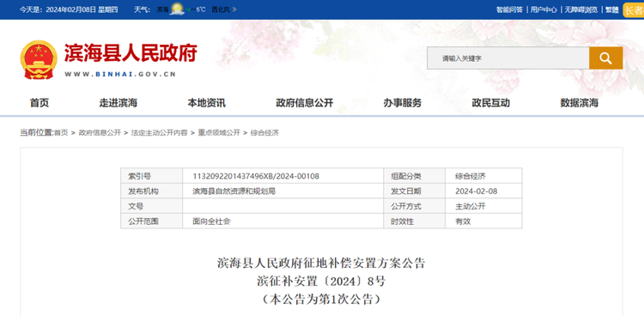Switch to traditional Chinese via 繁體
The height and width of the screenshot is (316, 644).
coord(611,9)
